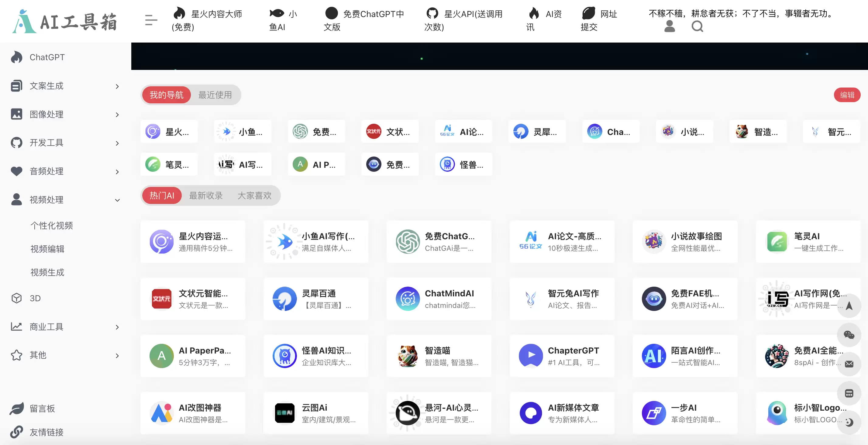868x445 pixels.
Task: Toggle dark mode moon icon
Action: (x=849, y=423)
